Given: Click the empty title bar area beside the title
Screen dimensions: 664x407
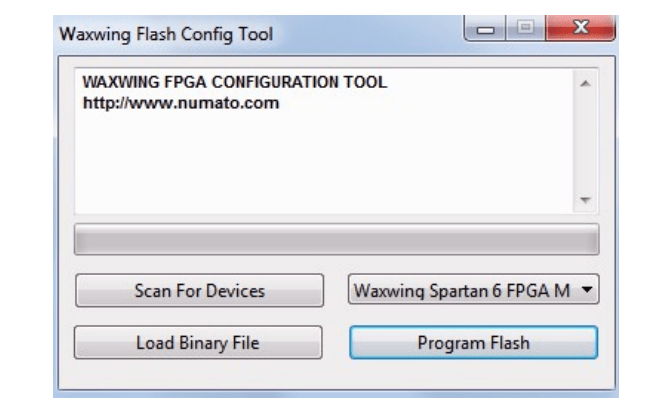Looking at the screenshot, I should click(370, 34).
